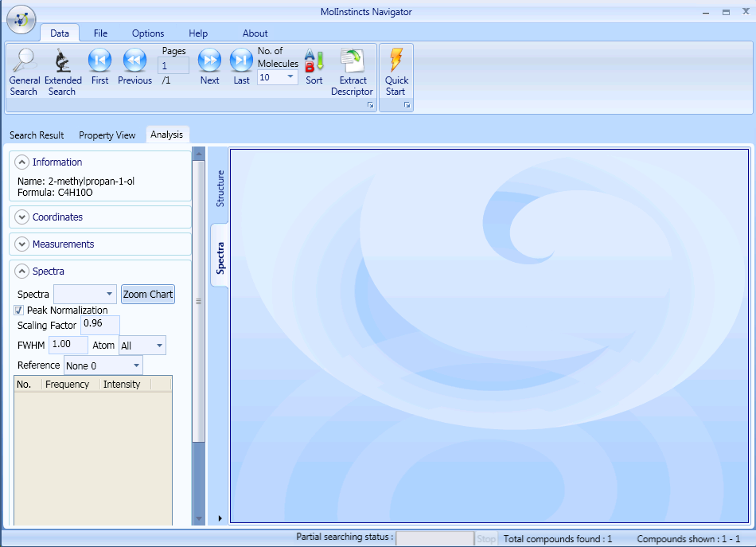Open the No. of Molecules dropdown
The image size is (756, 547).
278,77
